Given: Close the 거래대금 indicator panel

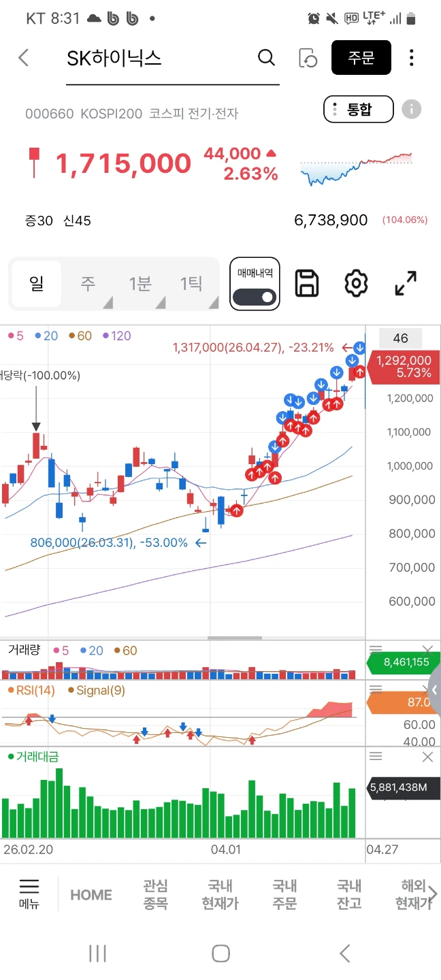Looking at the screenshot, I should (x=427, y=757).
